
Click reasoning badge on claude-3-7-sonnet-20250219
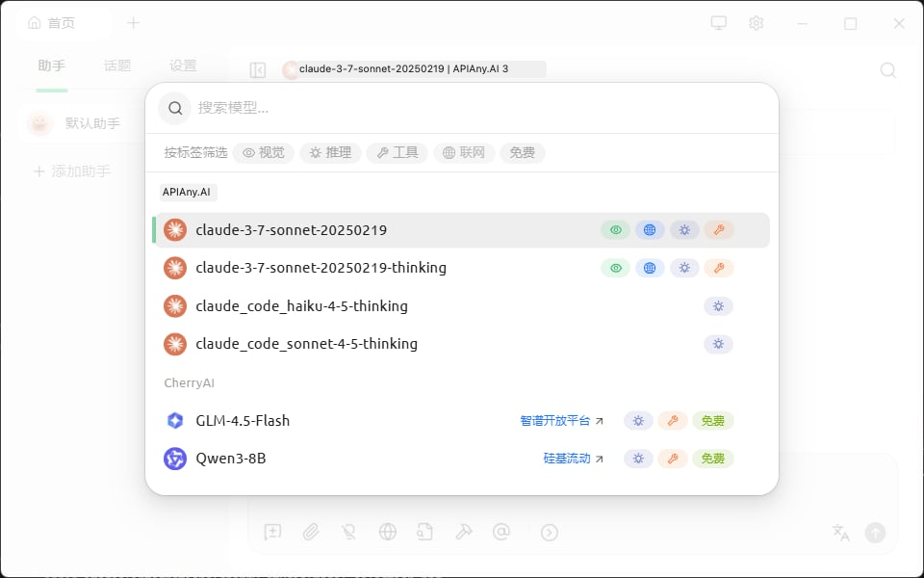click(684, 230)
